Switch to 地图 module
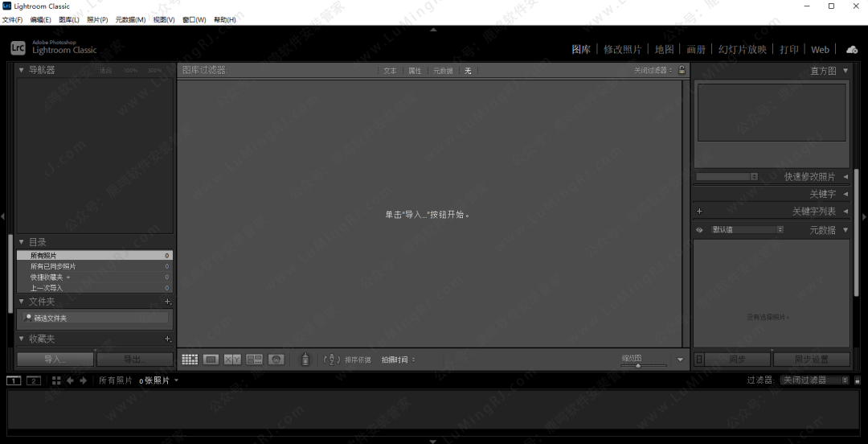 (665, 49)
